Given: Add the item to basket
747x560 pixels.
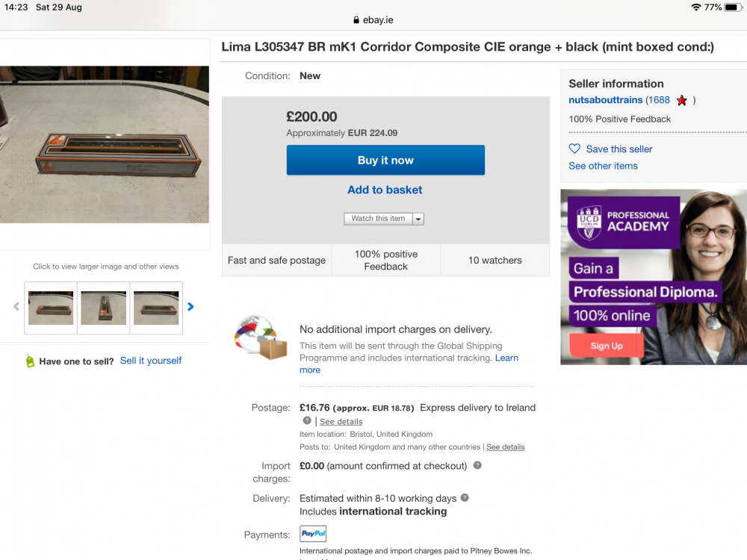Looking at the screenshot, I should coord(385,190).
